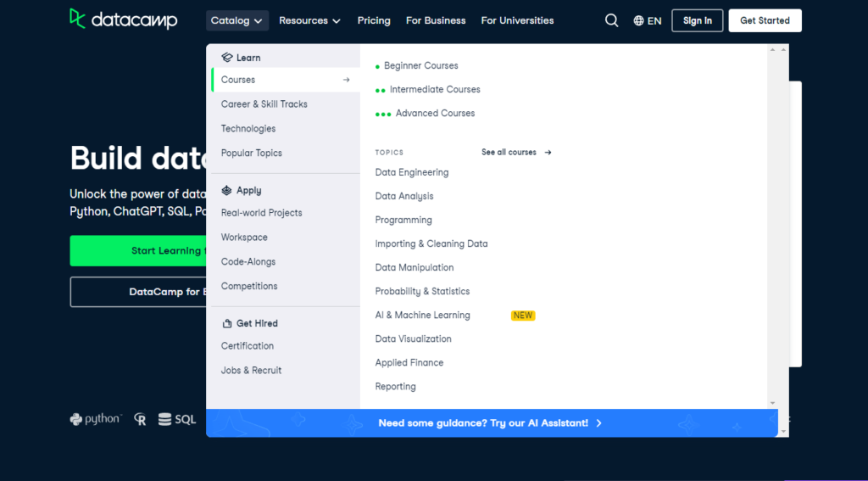Click the arrow beside Courses
Screen dimensions: 868x481
coord(346,80)
